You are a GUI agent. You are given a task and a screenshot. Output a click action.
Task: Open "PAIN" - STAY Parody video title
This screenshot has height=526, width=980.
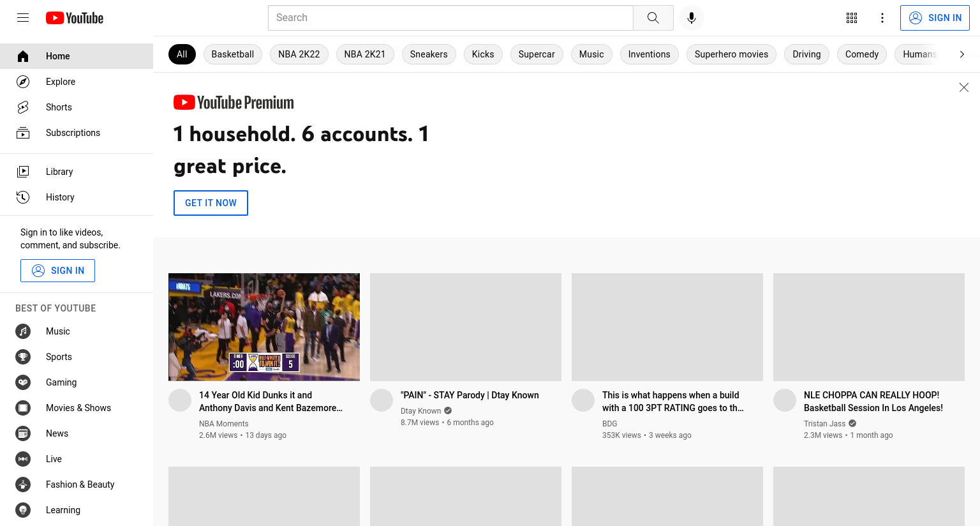click(470, 395)
